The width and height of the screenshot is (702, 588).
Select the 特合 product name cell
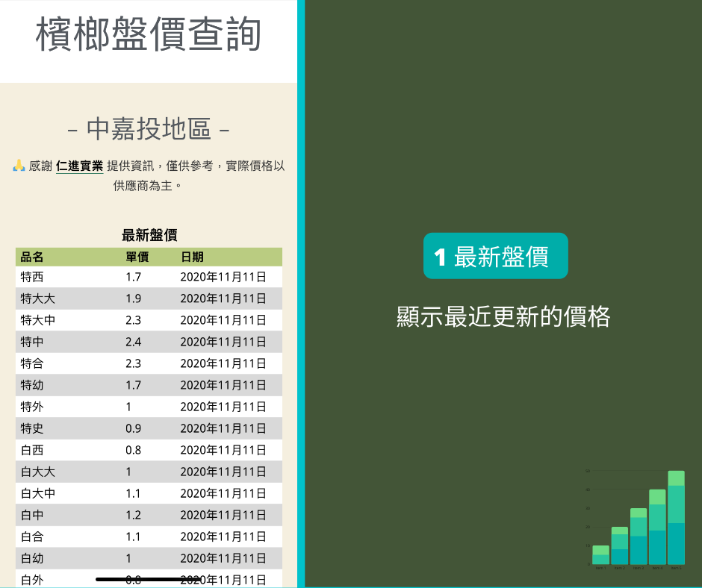coord(32,363)
